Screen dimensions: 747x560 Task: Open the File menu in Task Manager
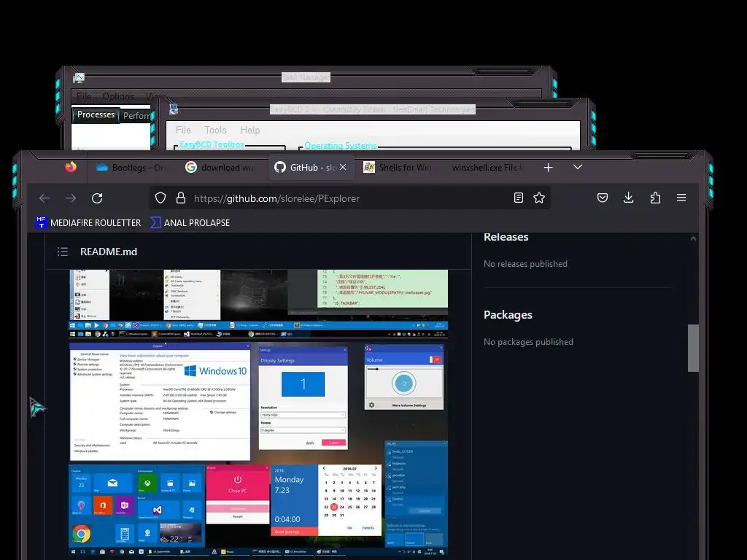[x=85, y=96]
